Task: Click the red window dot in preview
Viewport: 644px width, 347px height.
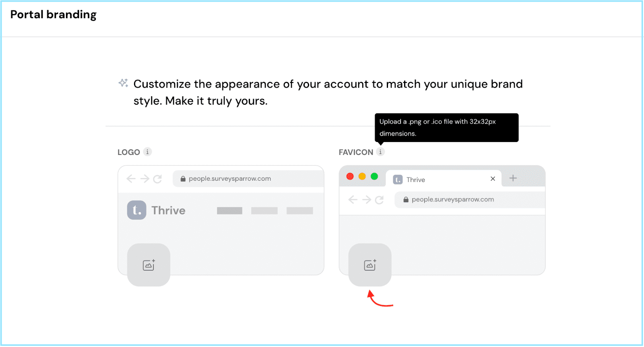Action: (350, 176)
